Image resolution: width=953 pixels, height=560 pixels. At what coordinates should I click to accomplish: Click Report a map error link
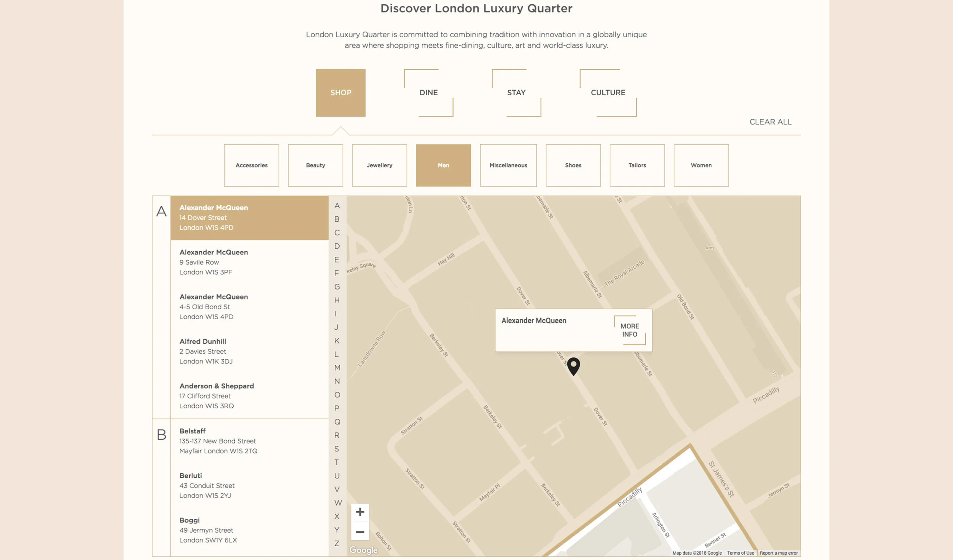pyautogui.click(x=778, y=553)
